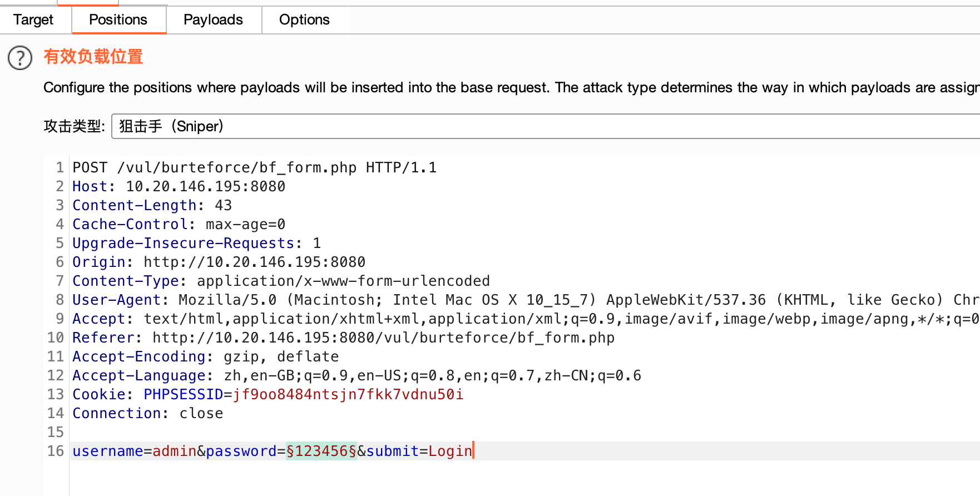Click the PHPSESSID cookie value
Screen dimensions: 980x496
pyautogui.click(x=348, y=394)
